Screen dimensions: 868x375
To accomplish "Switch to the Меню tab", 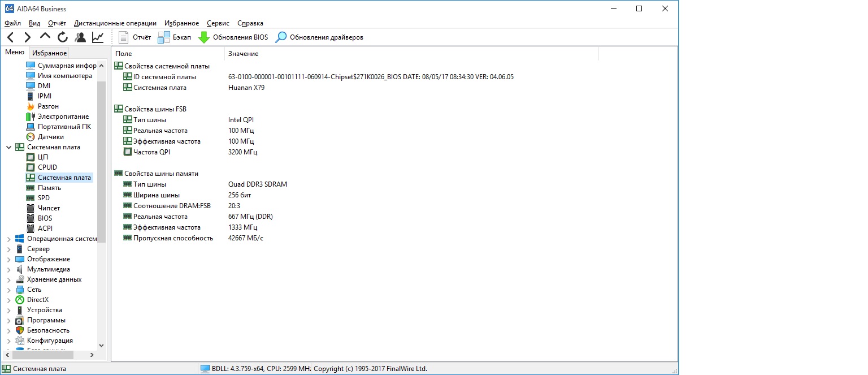I will [15, 53].
